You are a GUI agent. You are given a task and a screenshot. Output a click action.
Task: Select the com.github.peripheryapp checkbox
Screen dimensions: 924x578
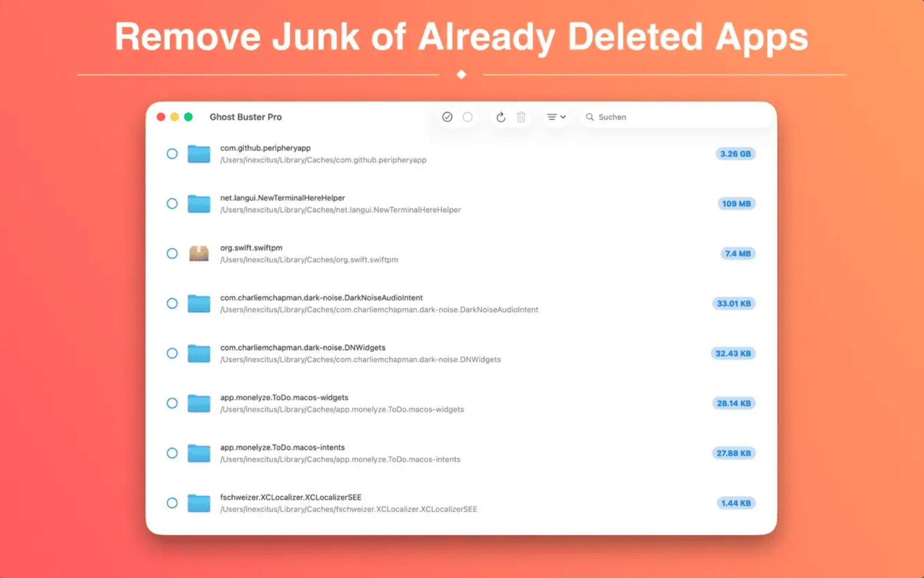coord(172,154)
